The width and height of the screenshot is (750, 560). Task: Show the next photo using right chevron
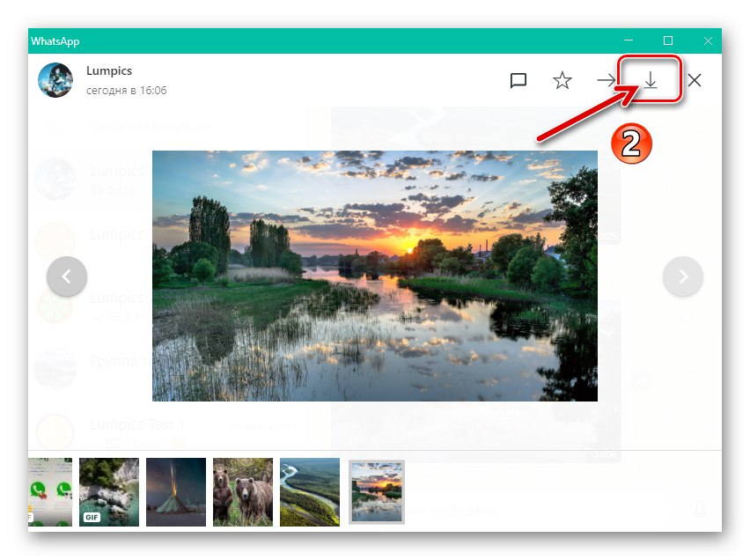point(683,276)
